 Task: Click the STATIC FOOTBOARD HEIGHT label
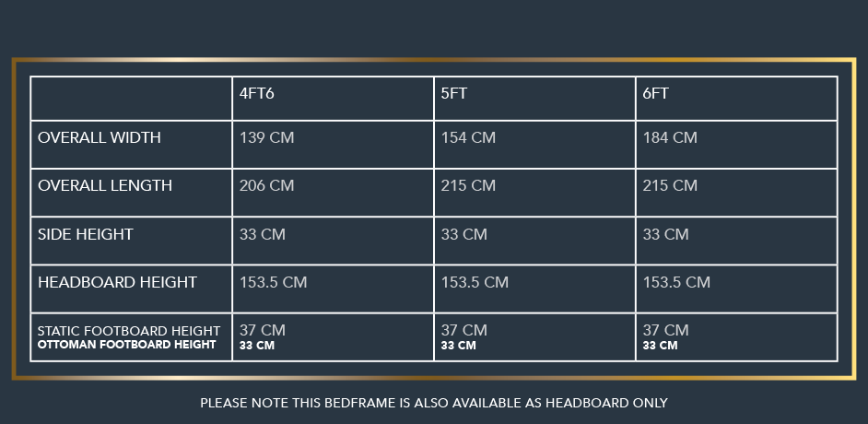(x=129, y=331)
